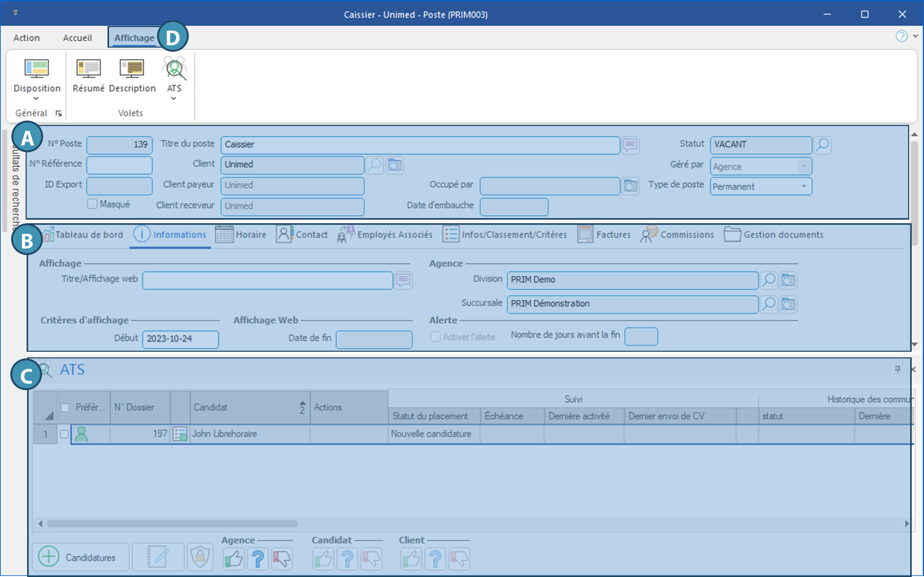This screenshot has width=924, height=577.
Task: Check the box for John Librehoraire row
Action: click(x=64, y=434)
